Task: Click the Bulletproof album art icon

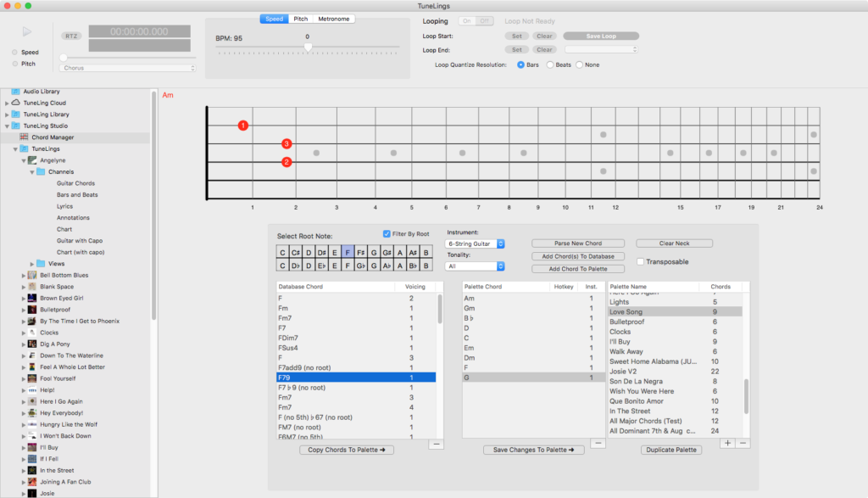Action: (x=32, y=310)
